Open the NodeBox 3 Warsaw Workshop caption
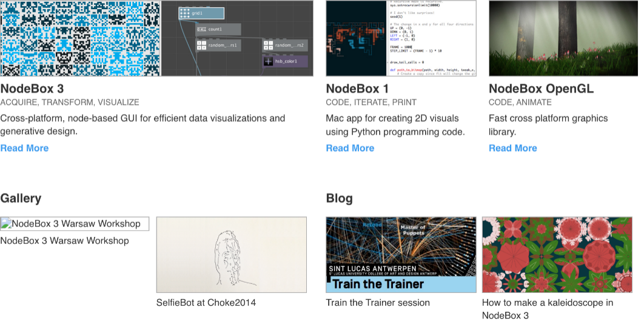This screenshot has width=644, height=330. click(64, 241)
